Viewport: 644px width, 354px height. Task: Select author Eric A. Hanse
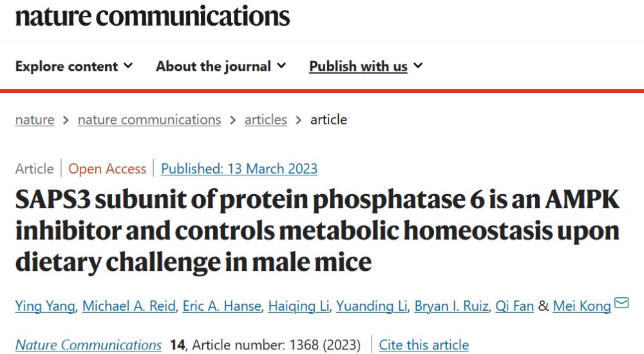pyautogui.click(x=222, y=306)
